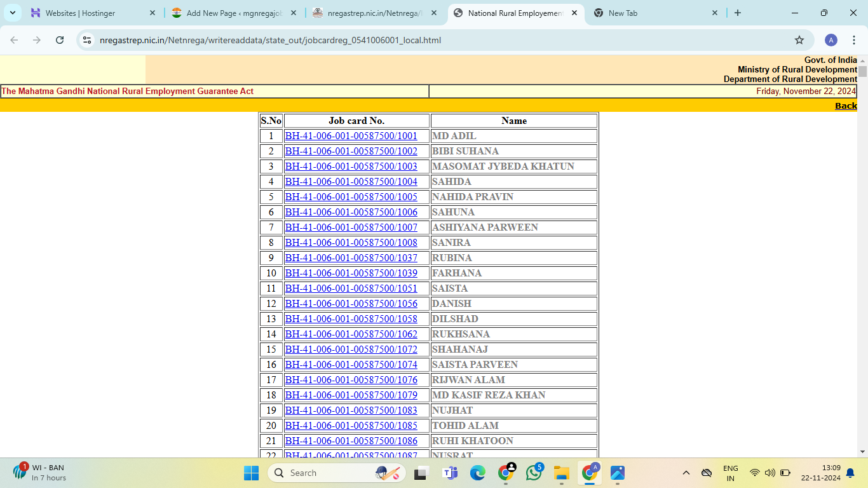Image resolution: width=868 pixels, height=488 pixels.
Task: Expand the hidden icons in system tray
Action: (x=686, y=473)
